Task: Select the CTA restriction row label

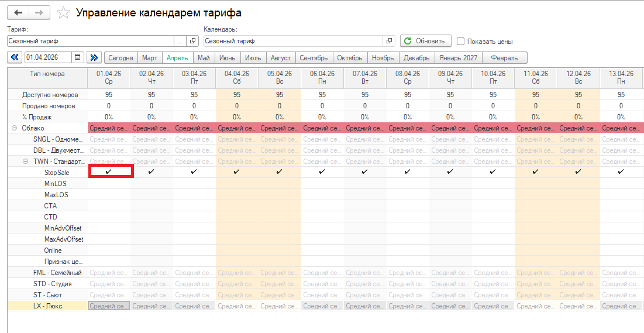Action: coord(50,206)
